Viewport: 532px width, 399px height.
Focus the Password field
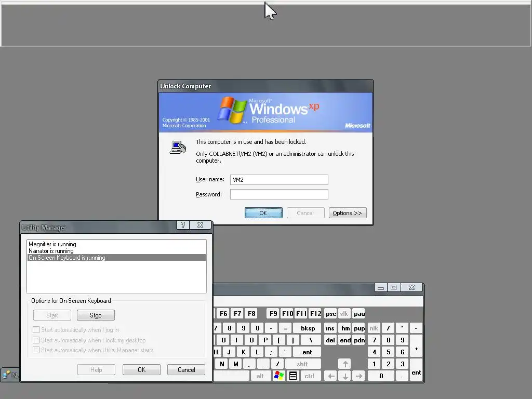tap(279, 194)
